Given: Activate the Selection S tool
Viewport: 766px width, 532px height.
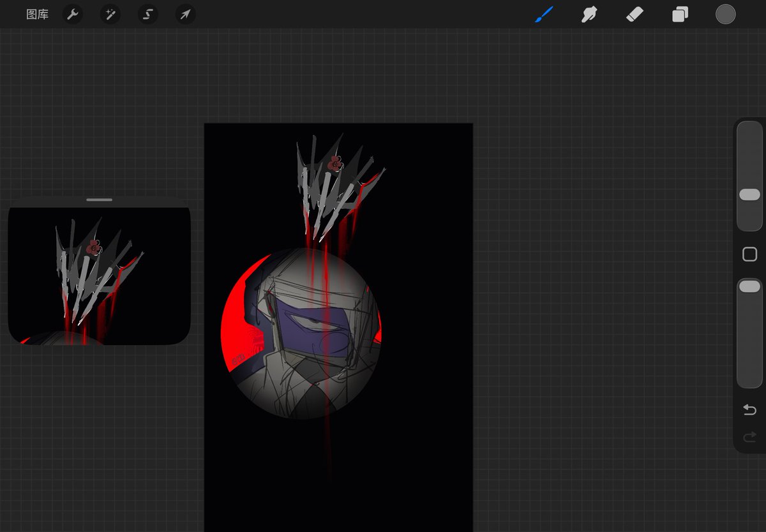Looking at the screenshot, I should tap(148, 14).
